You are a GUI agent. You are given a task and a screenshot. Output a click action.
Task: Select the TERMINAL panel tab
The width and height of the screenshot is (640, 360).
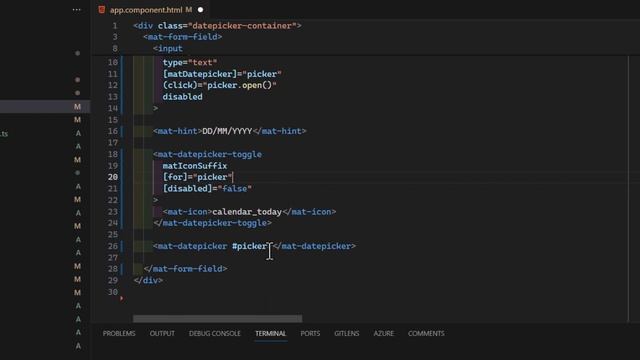click(271, 333)
